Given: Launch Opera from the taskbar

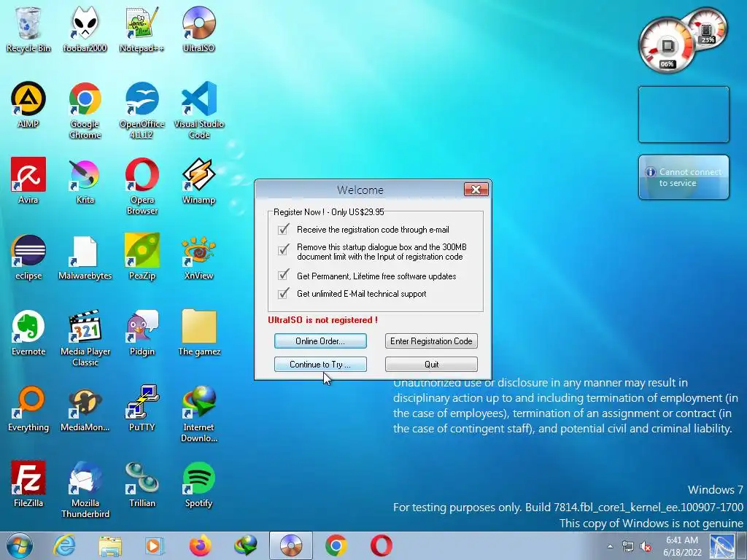Looking at the screenshot, I should [x=382, y=545].
